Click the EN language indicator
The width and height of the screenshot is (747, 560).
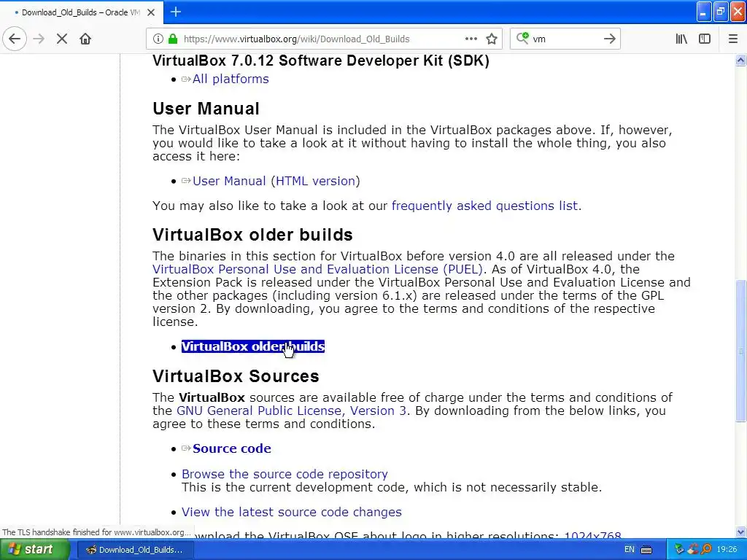(630, 550)
